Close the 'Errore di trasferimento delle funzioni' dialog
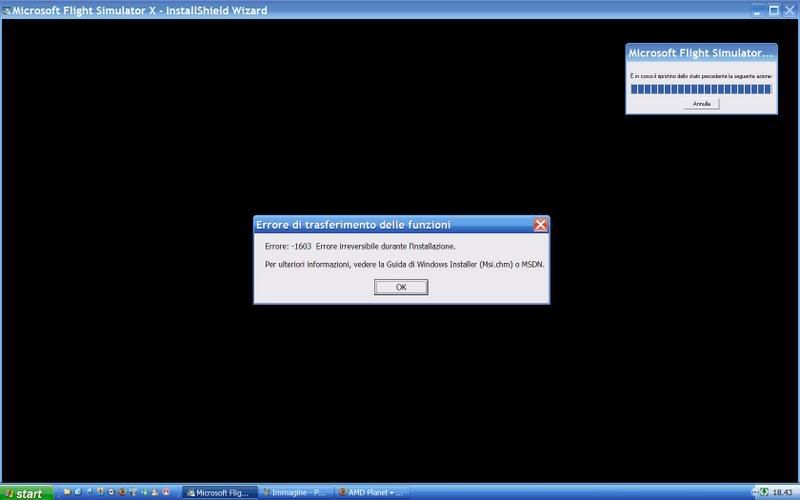This screenshot has height=500, width=800. click(540, 224)
